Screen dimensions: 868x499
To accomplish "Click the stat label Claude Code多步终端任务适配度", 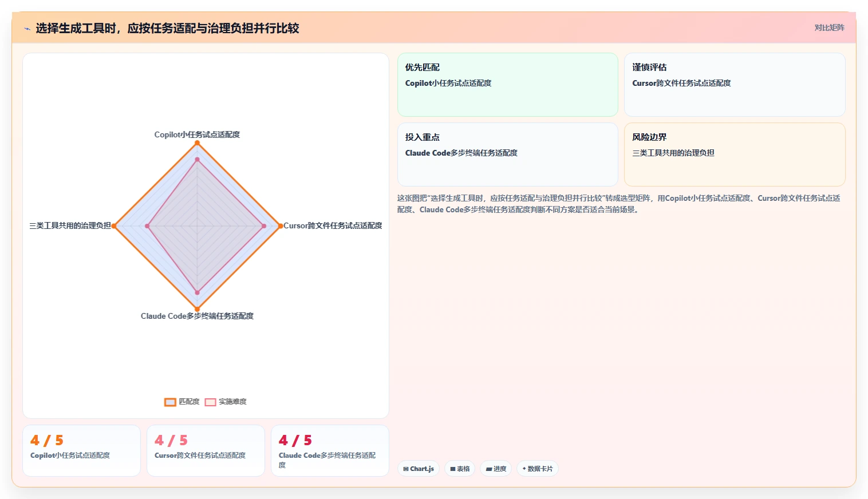I will point(328,460).
